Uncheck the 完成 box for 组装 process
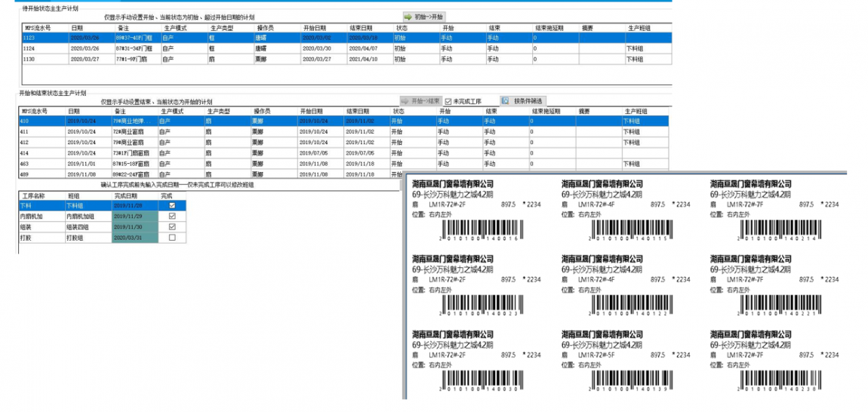Screen dimensions: 868x412 click(x=172, y=226)
